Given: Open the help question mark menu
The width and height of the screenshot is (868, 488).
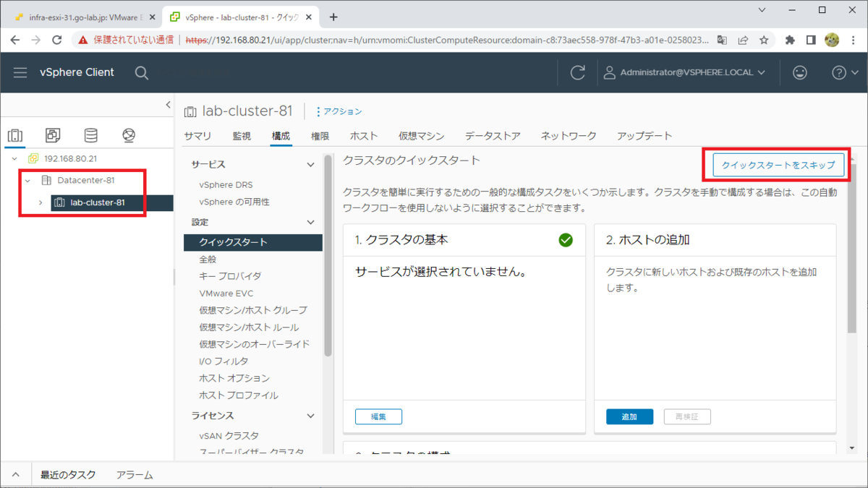Looking at the screenshot, I should [x=845, y=72].
